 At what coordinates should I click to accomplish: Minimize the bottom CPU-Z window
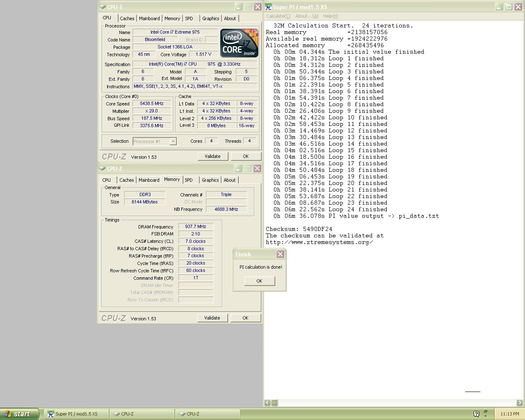(x=238, y=169)
